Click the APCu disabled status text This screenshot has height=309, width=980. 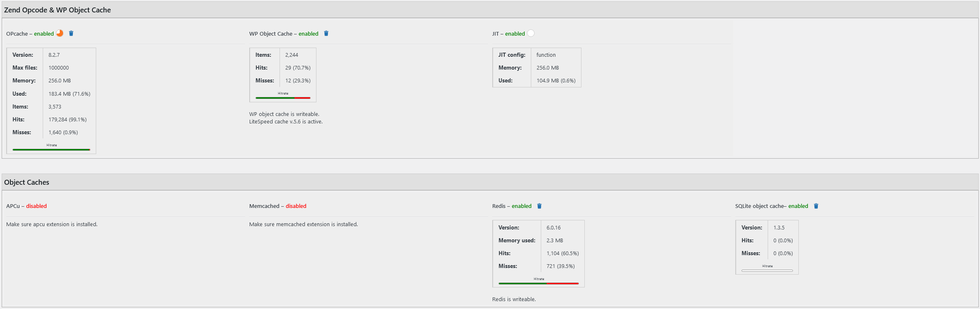(x=36, y=206)
